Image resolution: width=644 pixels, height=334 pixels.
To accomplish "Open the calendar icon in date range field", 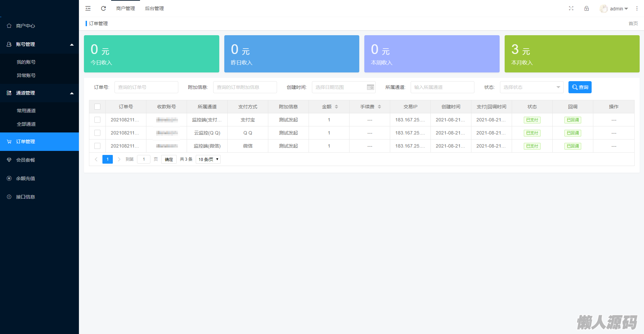I will click(x=370, y=87).
